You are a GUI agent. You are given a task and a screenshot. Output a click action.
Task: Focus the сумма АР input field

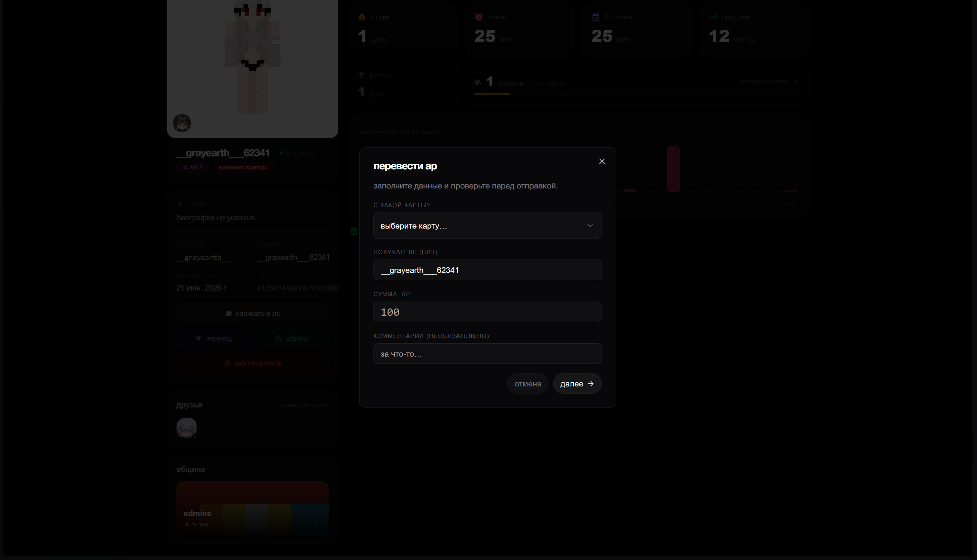point(487,312)
